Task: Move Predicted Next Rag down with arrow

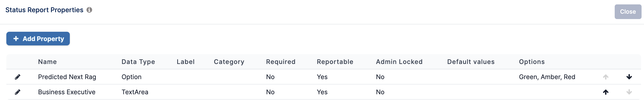Action: point(629,77)
